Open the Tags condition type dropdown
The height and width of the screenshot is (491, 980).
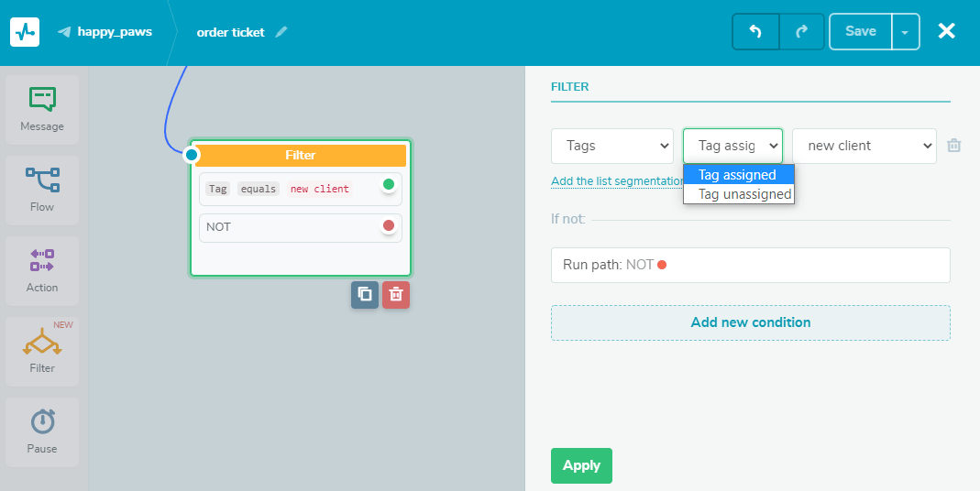(x=613, y=146)
